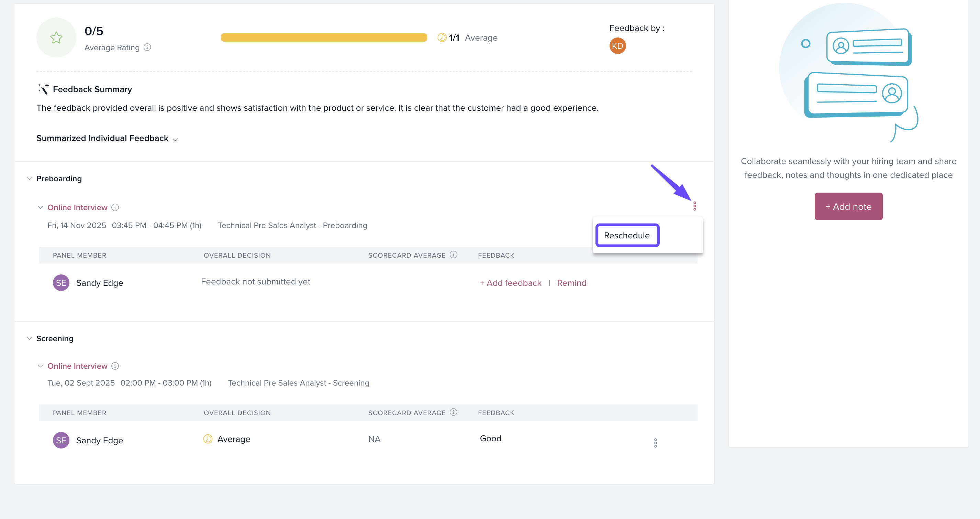Collapse the Screening stage section

click(x=29, y=338)
